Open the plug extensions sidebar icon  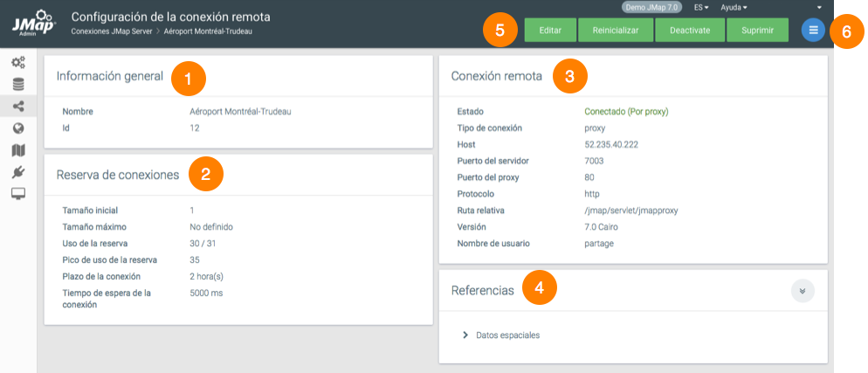pos(17,172)
